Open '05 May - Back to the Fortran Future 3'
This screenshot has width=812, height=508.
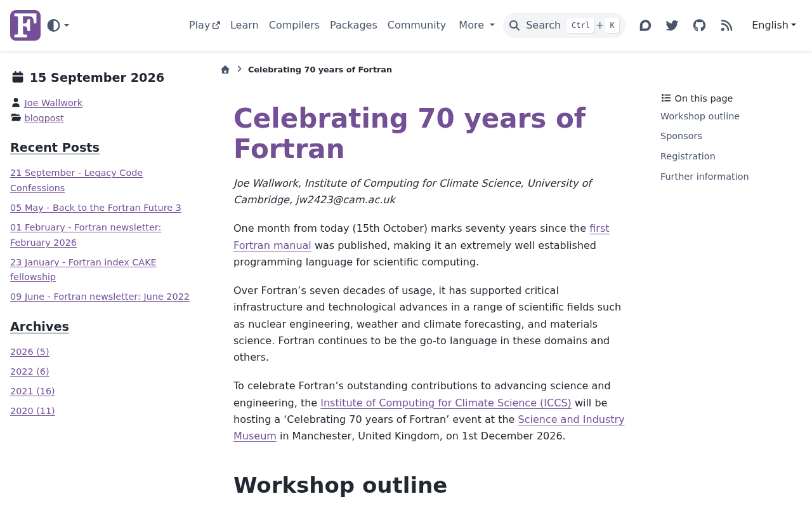(96, 208)
